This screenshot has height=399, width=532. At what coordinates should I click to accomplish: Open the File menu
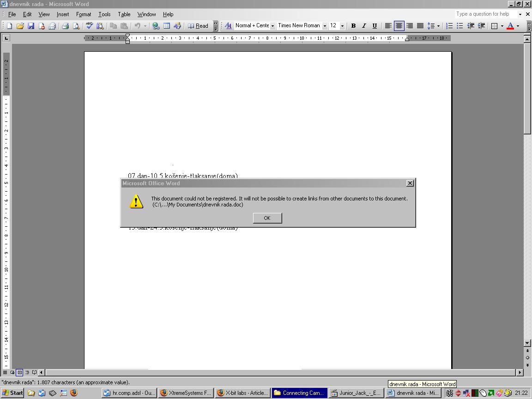(12, 14)
